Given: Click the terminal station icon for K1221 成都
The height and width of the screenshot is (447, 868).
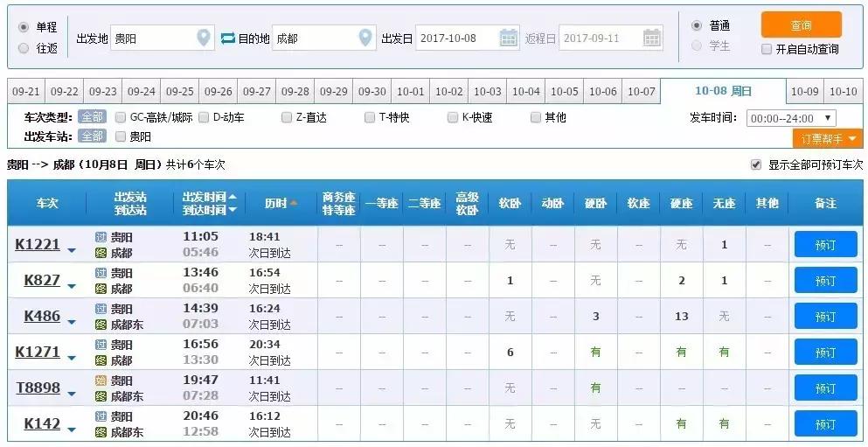Looking at the screenshot, I should click(x=101, y=253).
